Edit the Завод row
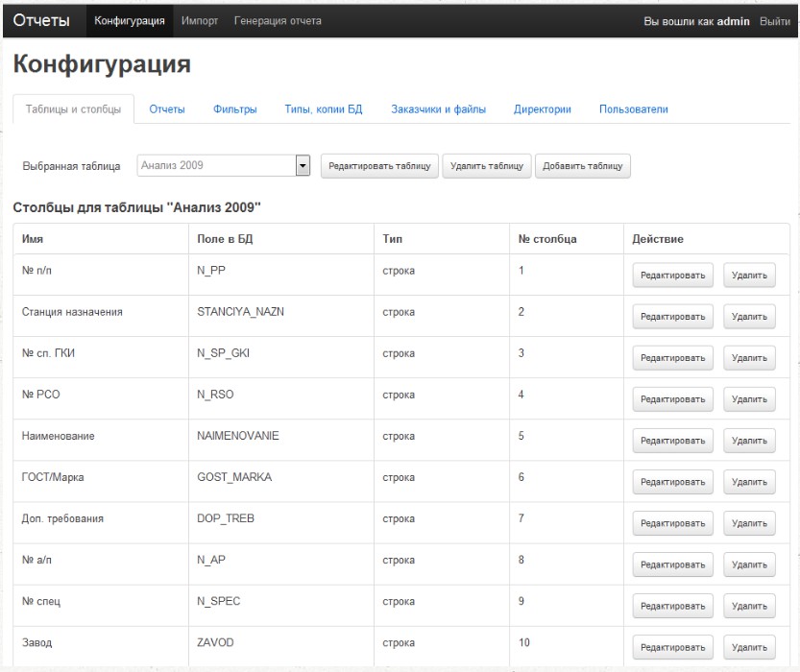 coord(672,647)
